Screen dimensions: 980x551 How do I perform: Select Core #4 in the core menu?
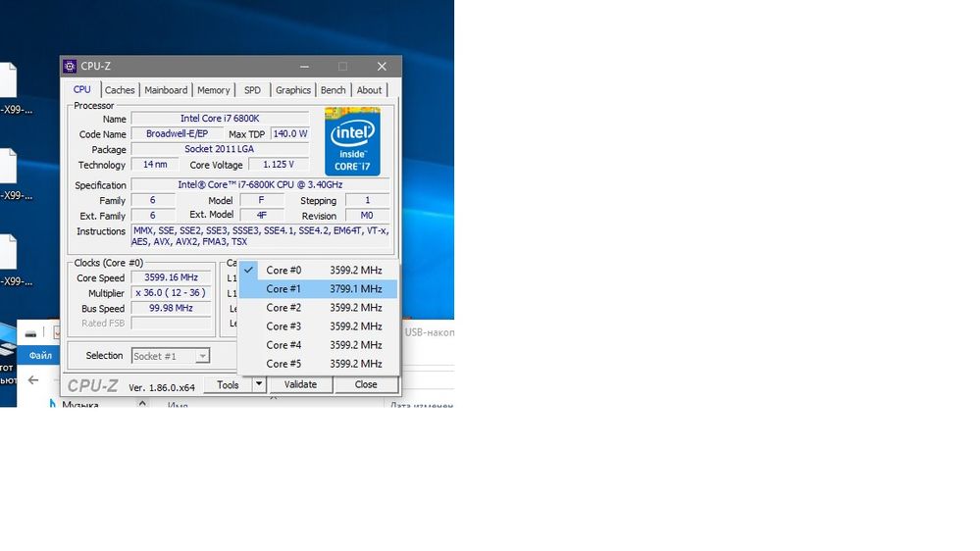point(318,345)
